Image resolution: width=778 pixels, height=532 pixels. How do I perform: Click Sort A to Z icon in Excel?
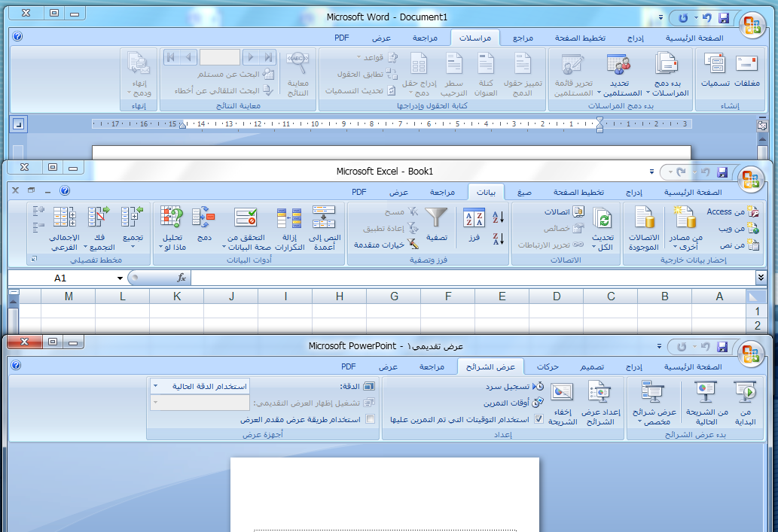pos(498,217)
